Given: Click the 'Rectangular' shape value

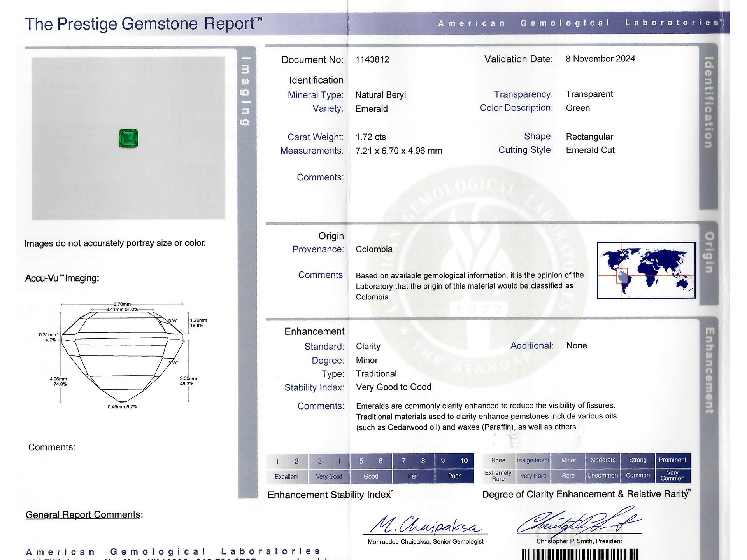Looking at the screenshot, I should pyautogui.click(x=589, y=137).
